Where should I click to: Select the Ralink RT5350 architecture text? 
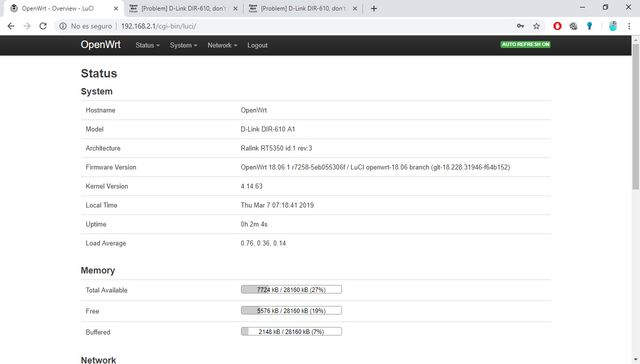tap(276, 148)
